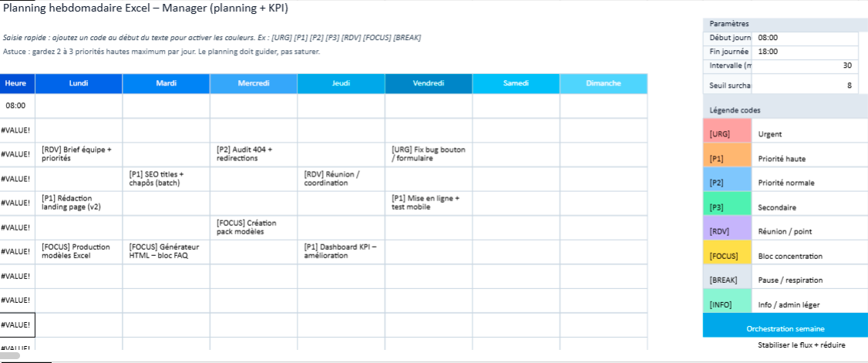The image size is (868, 363).
Task: Select the Lundi column header
Action: (x=79, y=83)
